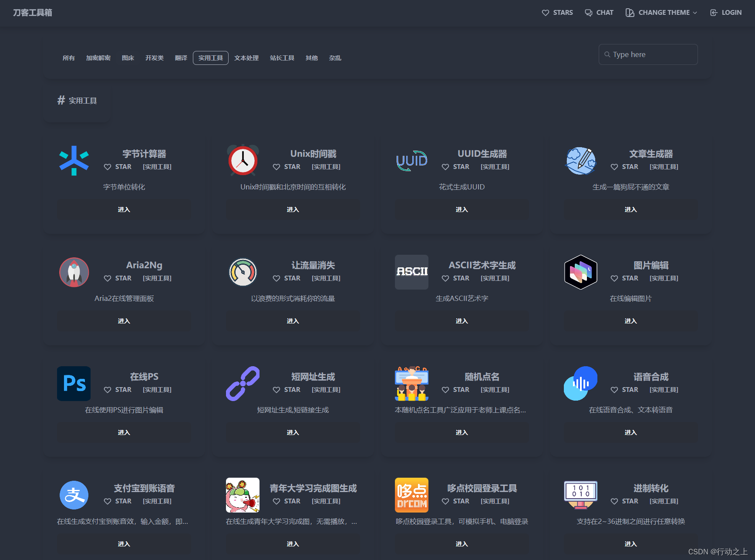This screenshot has height=560, width=755.
Task: Click the 文章生成器 pencil icon
Action: 580,161
